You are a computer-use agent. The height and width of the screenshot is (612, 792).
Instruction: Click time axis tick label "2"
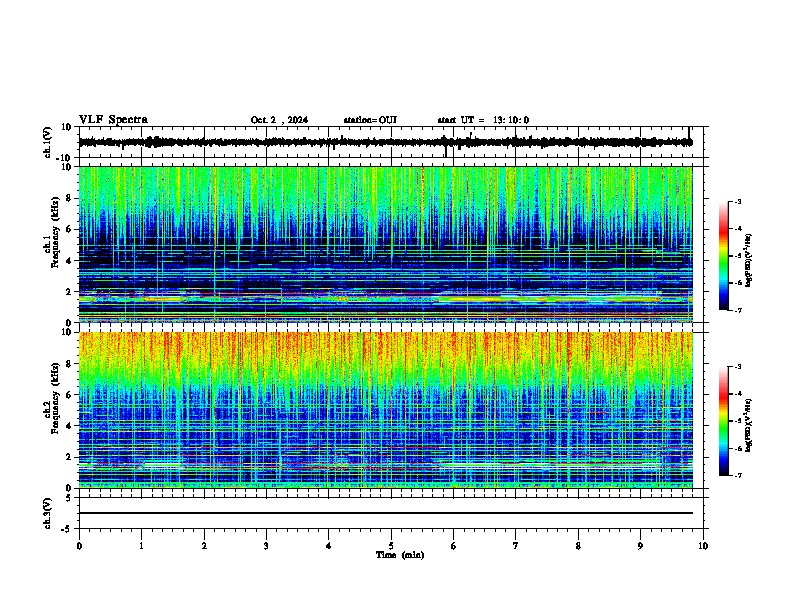tap(204, 546)
